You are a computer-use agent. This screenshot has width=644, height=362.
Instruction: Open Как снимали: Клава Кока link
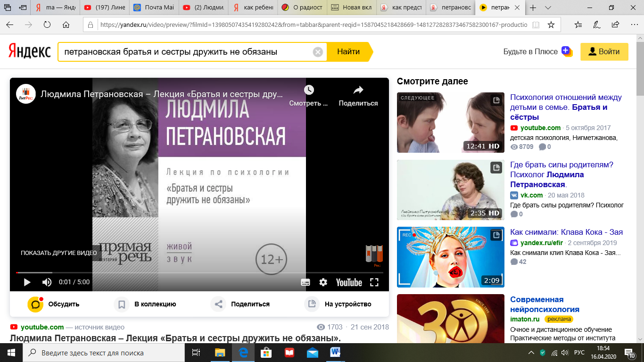(566, 232)
